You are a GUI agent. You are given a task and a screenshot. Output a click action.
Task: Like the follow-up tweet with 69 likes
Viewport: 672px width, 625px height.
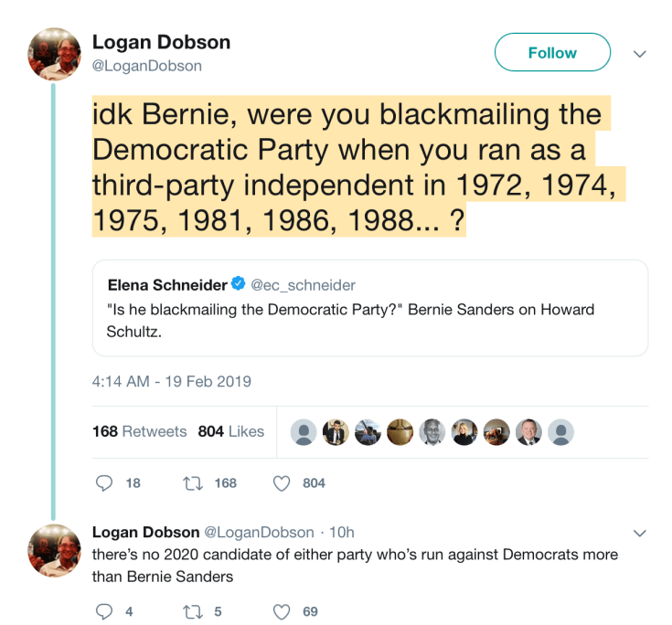click(x=283, y=611)
